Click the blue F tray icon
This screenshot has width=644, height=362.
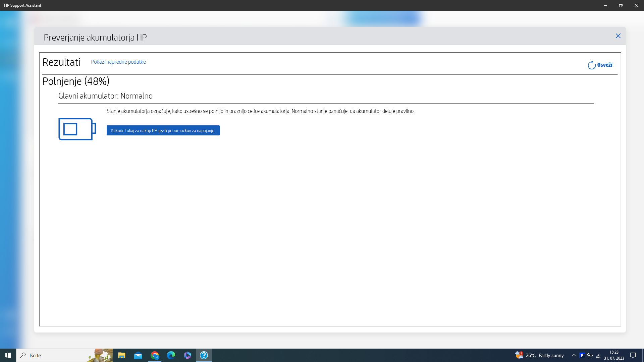582,355
